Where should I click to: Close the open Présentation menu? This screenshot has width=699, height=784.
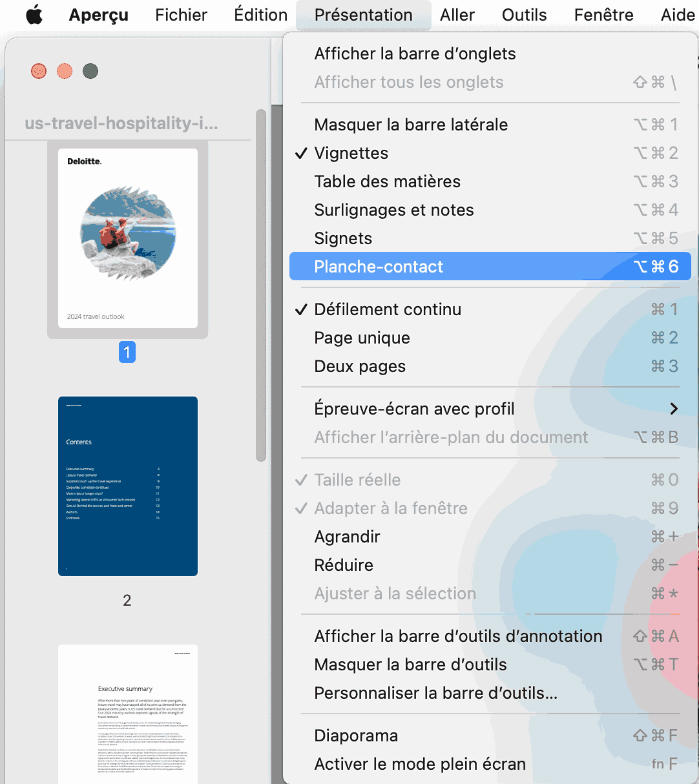(364, 15)
